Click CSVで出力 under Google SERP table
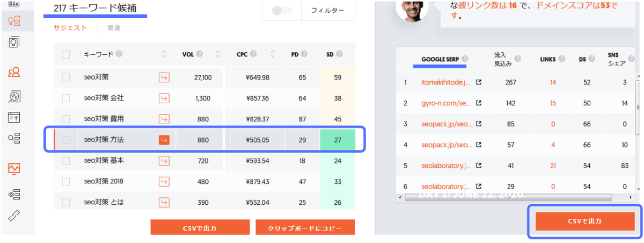Viewport: 644px width, 243px height. point(584,221)
